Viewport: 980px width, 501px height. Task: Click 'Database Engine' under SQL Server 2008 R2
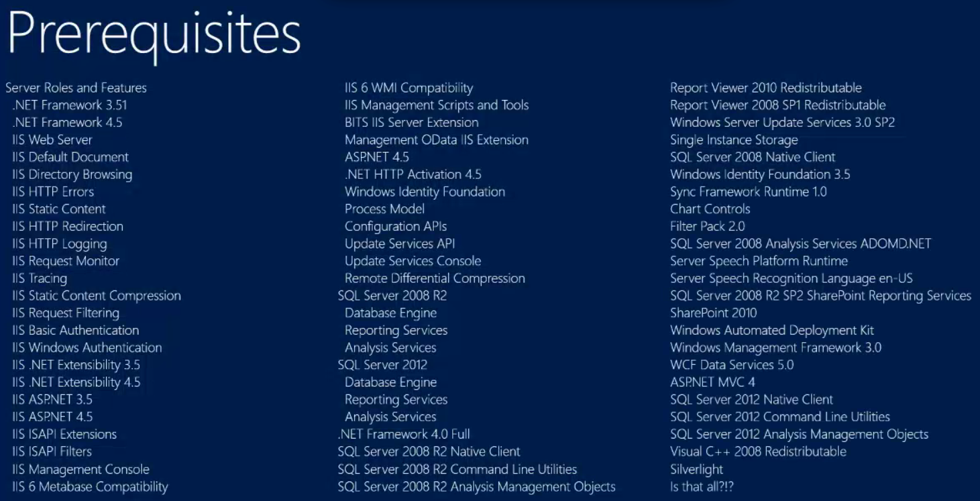(x=391, y=313)
